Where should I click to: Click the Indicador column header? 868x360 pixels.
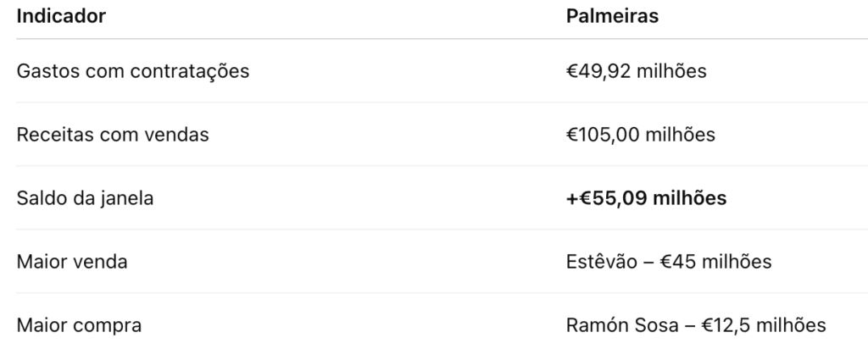coord(61,17)
